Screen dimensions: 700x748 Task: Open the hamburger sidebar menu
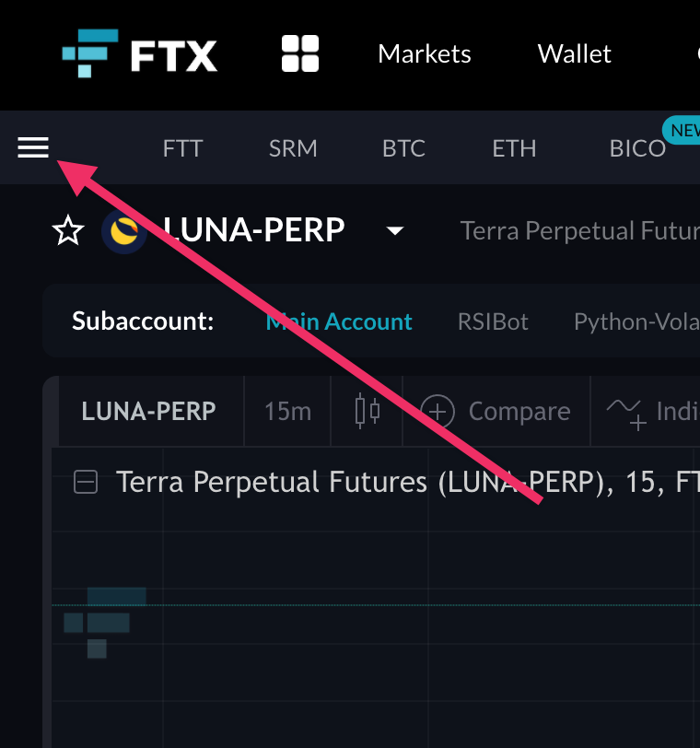click(x=33, y=147)
